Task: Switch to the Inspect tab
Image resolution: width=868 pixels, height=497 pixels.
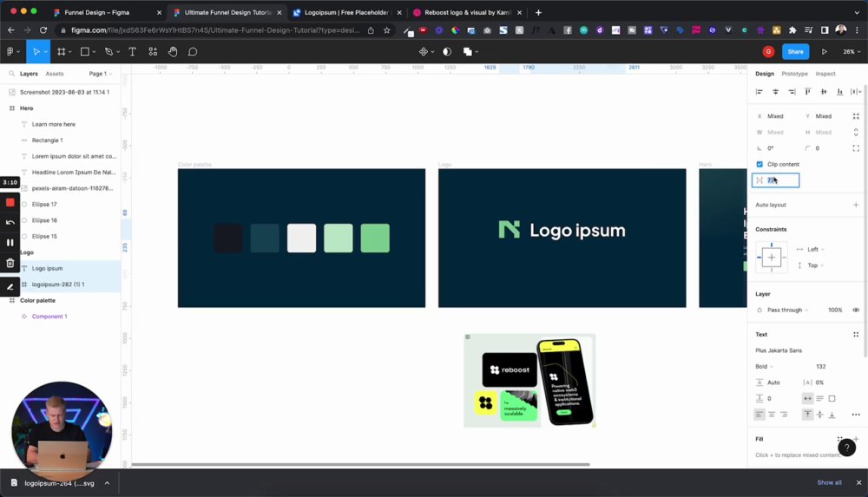Action: [x=825, y=74]
